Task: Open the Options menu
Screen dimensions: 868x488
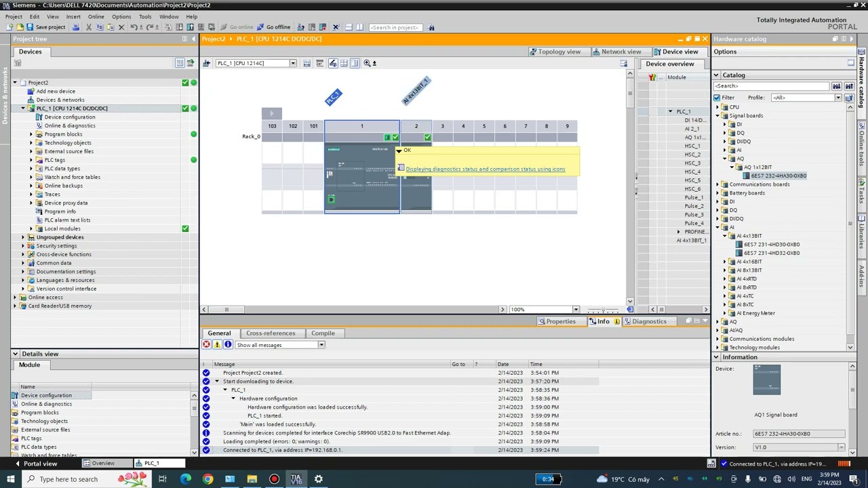Action: 121,16
